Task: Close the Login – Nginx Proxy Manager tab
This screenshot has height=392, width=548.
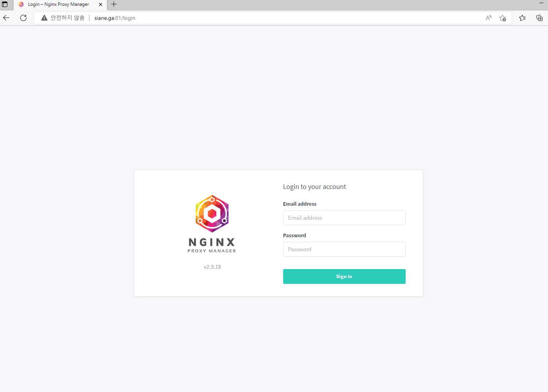Action: (100, 5)
